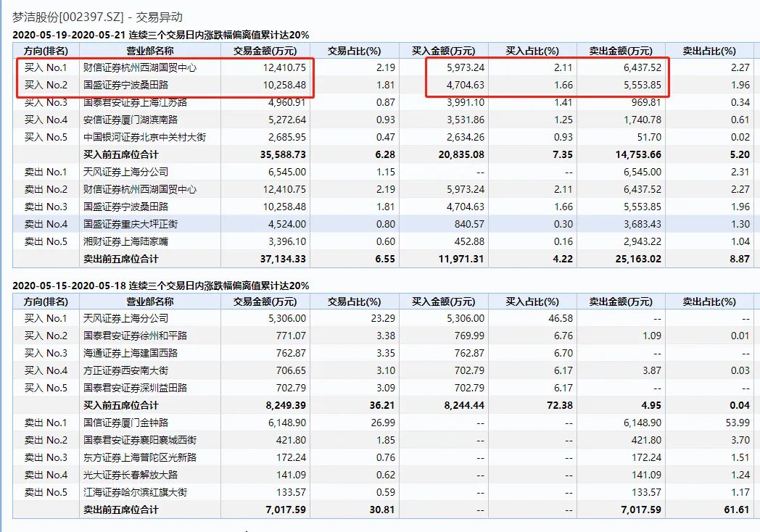Click the total sell percentage 61.61

pos(737,510)
